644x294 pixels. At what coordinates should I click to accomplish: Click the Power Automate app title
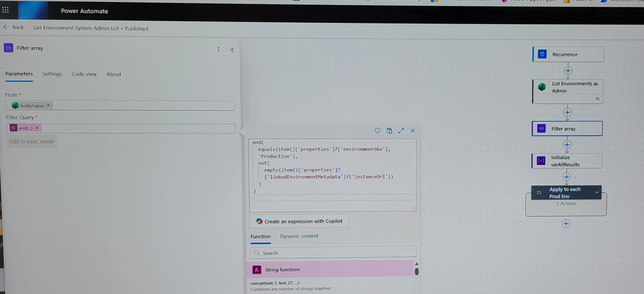pyautogui.click(x=84, y=11)
